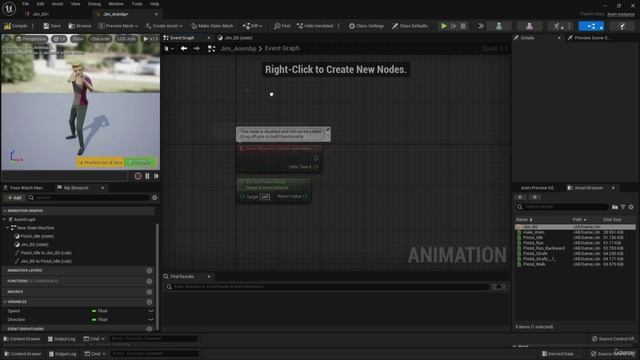The image size is (640, 360).
Task: Save the Jim_Animbp asset
Action: 52,26
